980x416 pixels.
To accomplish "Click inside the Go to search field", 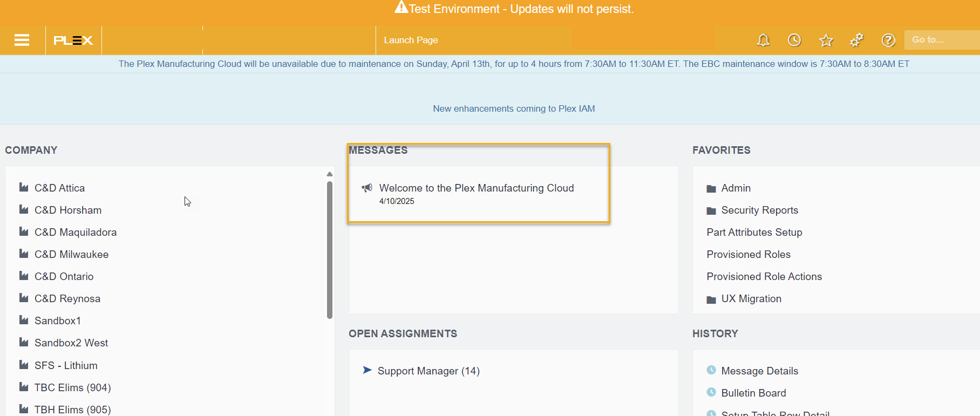I will (942, 40).
